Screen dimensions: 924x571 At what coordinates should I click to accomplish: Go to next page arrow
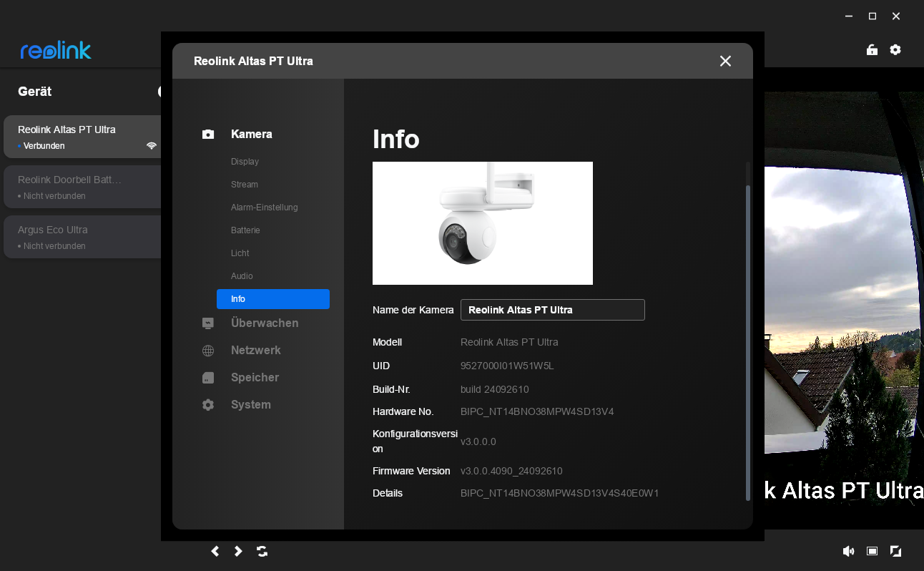(x=239, y=551)
